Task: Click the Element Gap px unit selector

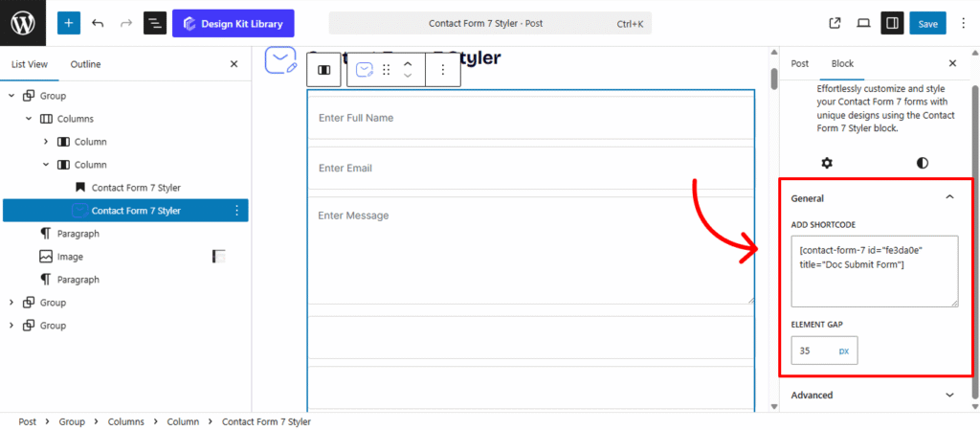Action: pyautogui.click(x=843, y=351)
